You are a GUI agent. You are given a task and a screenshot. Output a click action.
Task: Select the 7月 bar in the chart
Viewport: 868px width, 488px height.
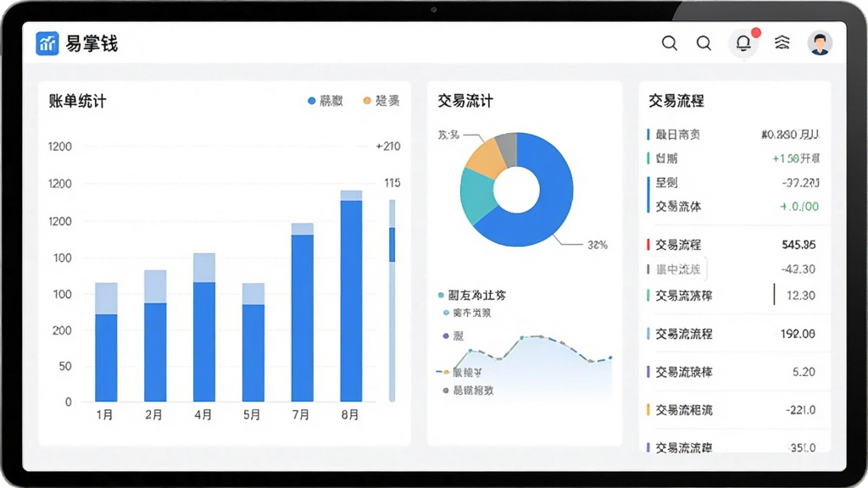coord(303,313)
